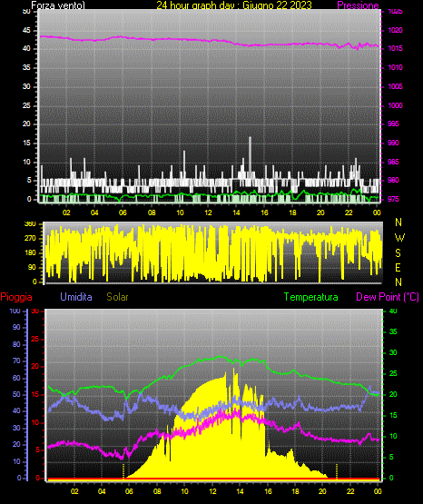Viewport: 423px width, 504px height.
Task: Click 1005 on the pressure axis
Action: click(395, 86)
